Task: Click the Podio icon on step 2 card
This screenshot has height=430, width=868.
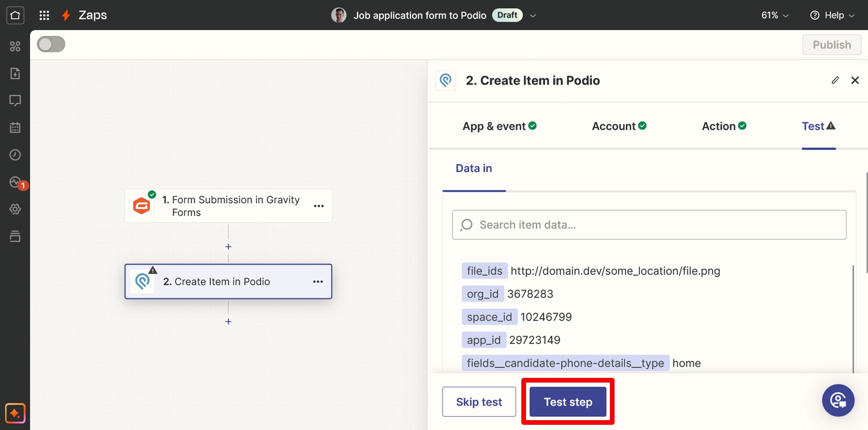Action: [x=142, y=282]
